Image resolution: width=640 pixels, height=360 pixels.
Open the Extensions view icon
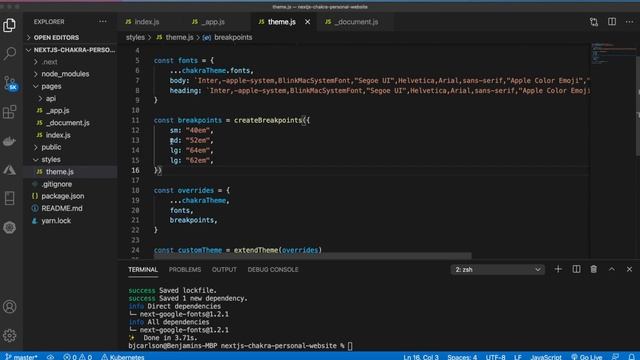pos(9,112)
